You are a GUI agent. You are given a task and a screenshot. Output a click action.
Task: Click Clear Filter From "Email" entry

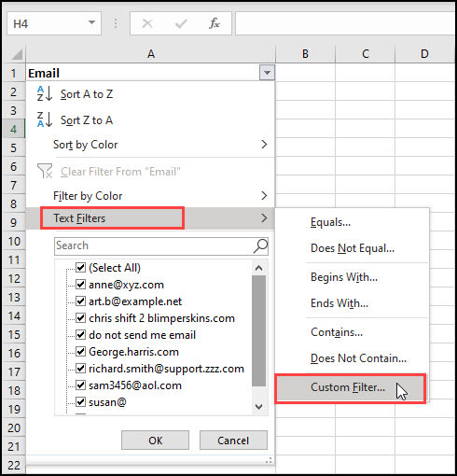click(x=150, y=172)
